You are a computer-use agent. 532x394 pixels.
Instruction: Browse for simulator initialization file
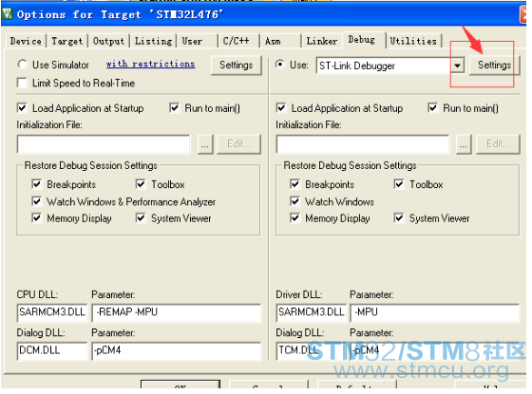point(205,144)
